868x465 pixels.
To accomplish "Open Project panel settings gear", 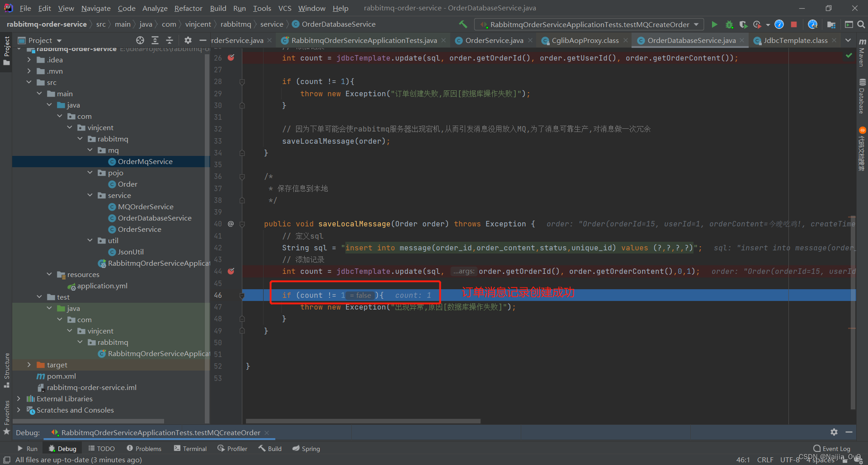I will click(x=188, y=40).
